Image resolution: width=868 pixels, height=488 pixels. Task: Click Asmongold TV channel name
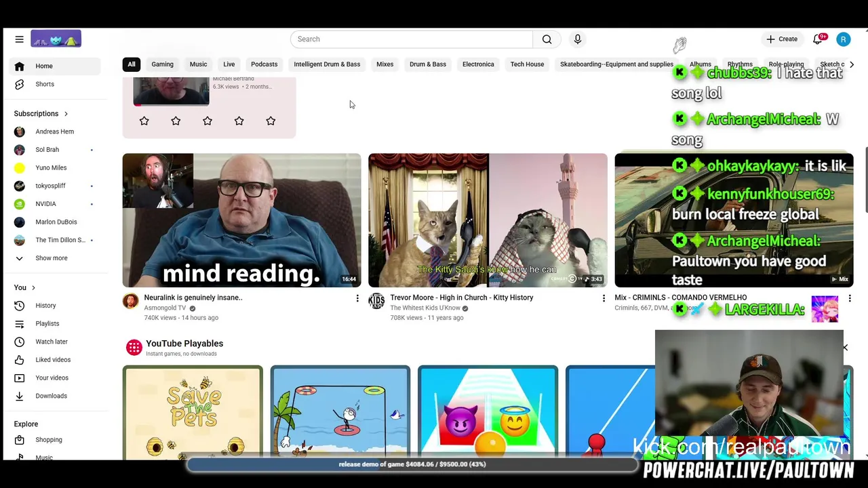point(165,308)
